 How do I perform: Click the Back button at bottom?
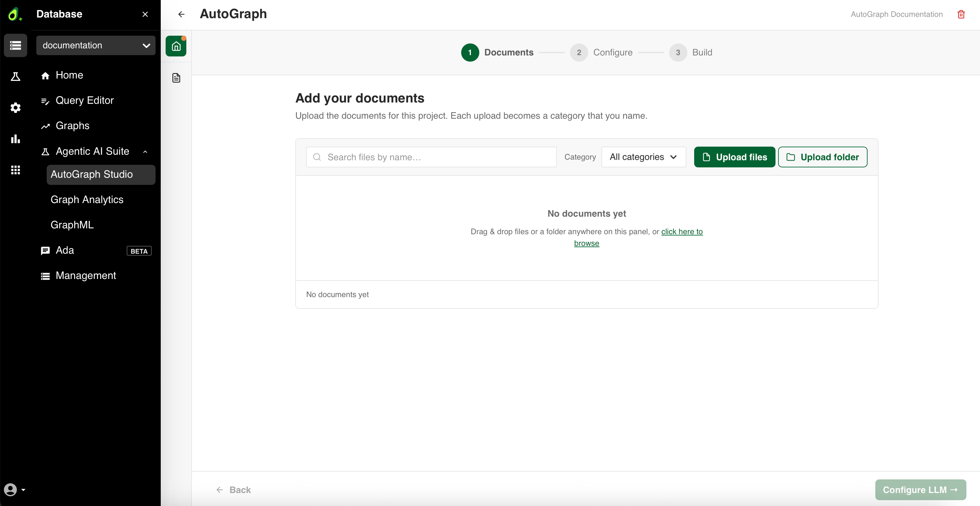(x=233, y=490)
